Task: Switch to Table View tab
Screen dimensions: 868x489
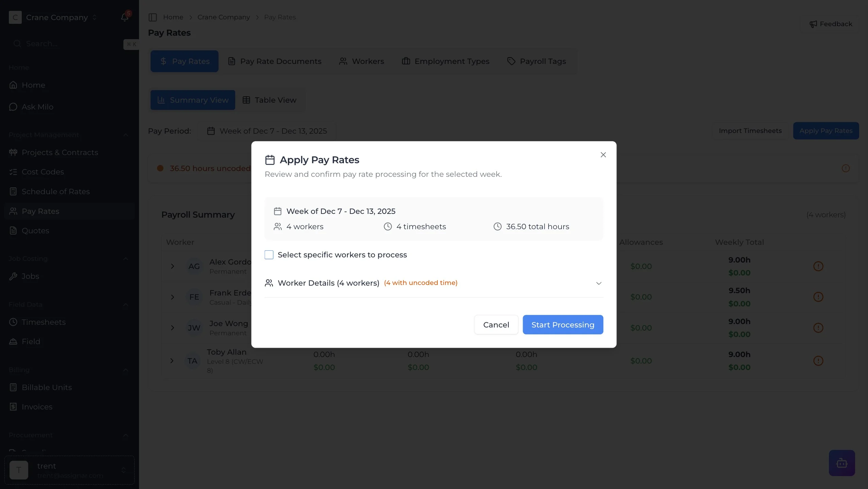Action: click(270, 100)
